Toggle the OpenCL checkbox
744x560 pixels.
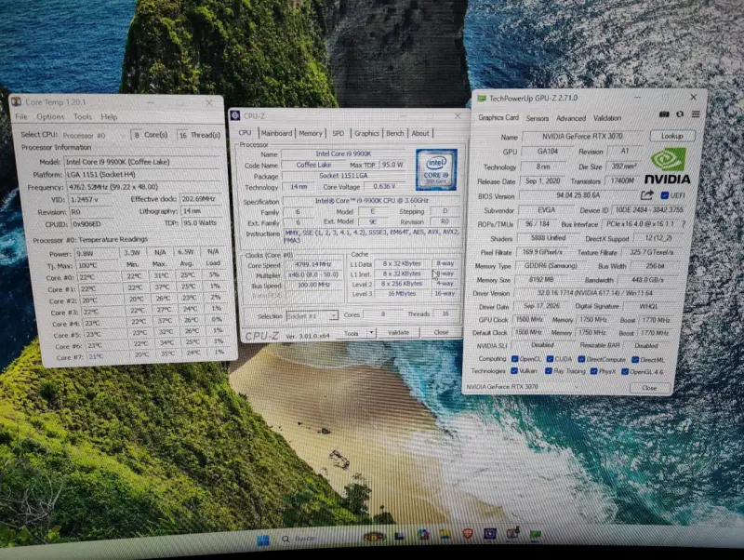(x=514, y=359)
